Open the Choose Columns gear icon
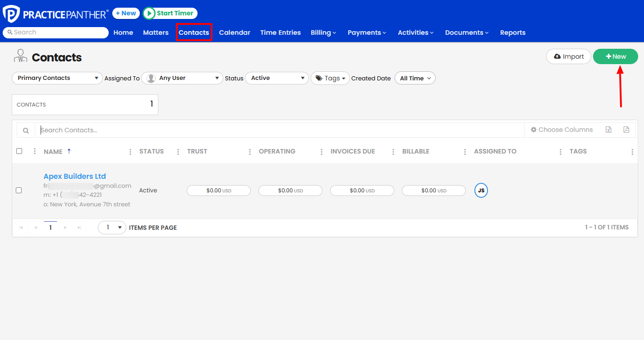The height and width of the screenshot is (340, 644). click(533, 130)
